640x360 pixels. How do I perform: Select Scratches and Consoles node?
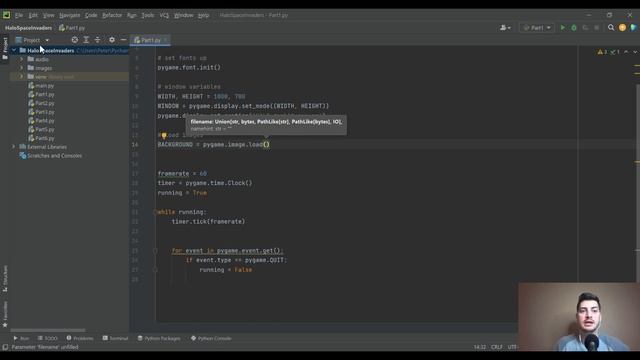pyautogui.click(x=51, y=156)
